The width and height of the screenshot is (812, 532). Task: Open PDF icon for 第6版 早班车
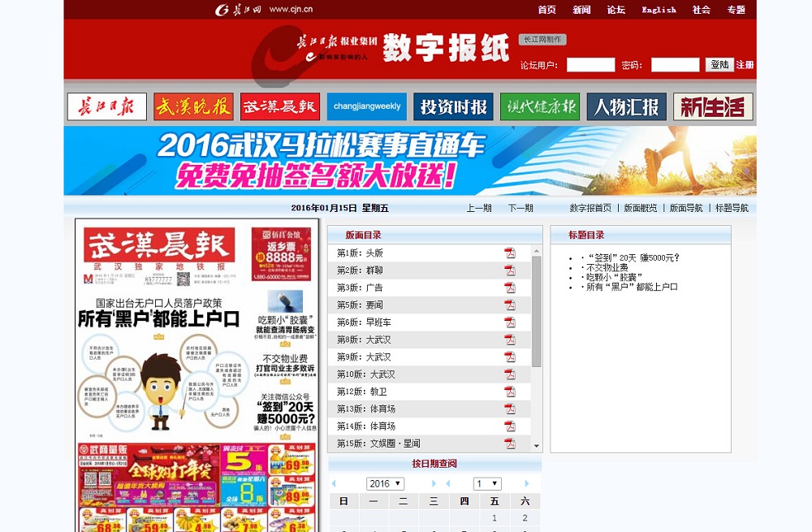[510, 322]
